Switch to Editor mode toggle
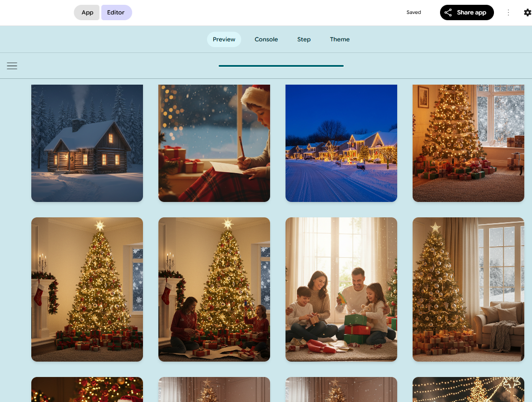Screen dimensions: 532x402 pos(116,13)
